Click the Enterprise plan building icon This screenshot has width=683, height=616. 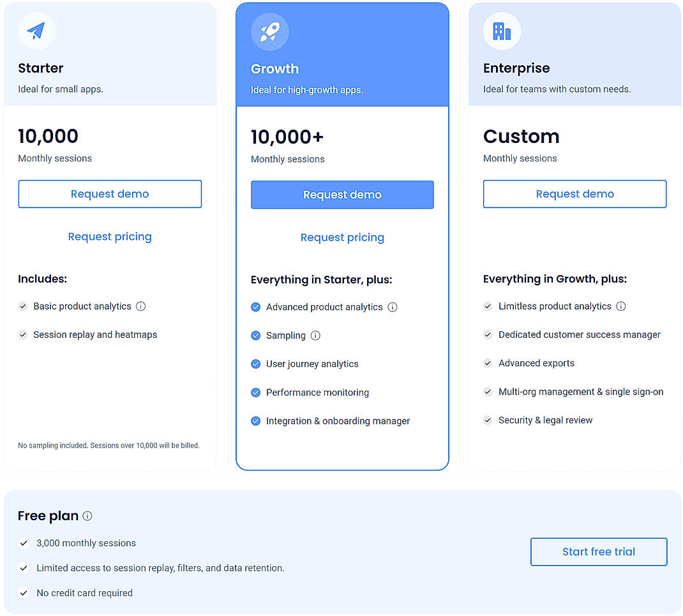502,31
